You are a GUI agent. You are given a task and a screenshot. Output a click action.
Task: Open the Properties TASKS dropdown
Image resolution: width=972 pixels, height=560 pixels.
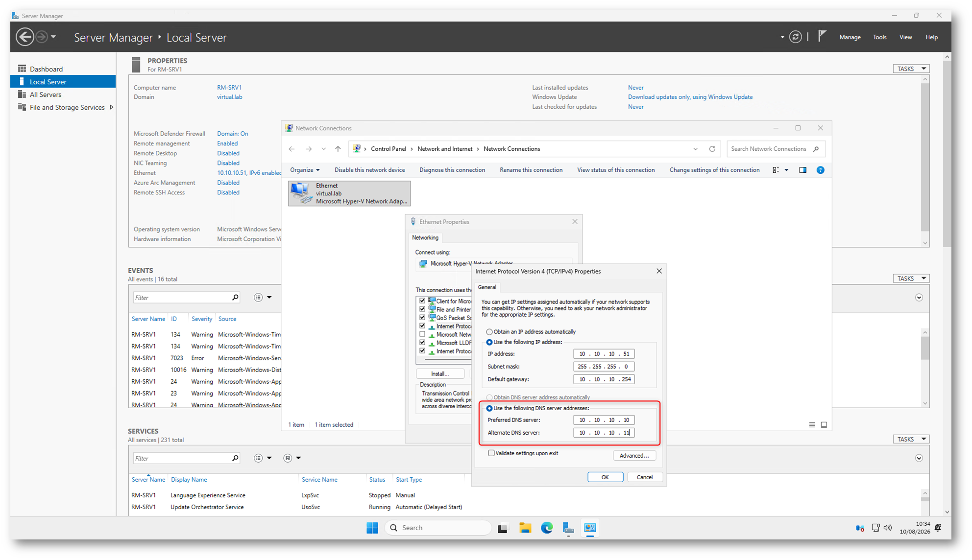(911, 69)
